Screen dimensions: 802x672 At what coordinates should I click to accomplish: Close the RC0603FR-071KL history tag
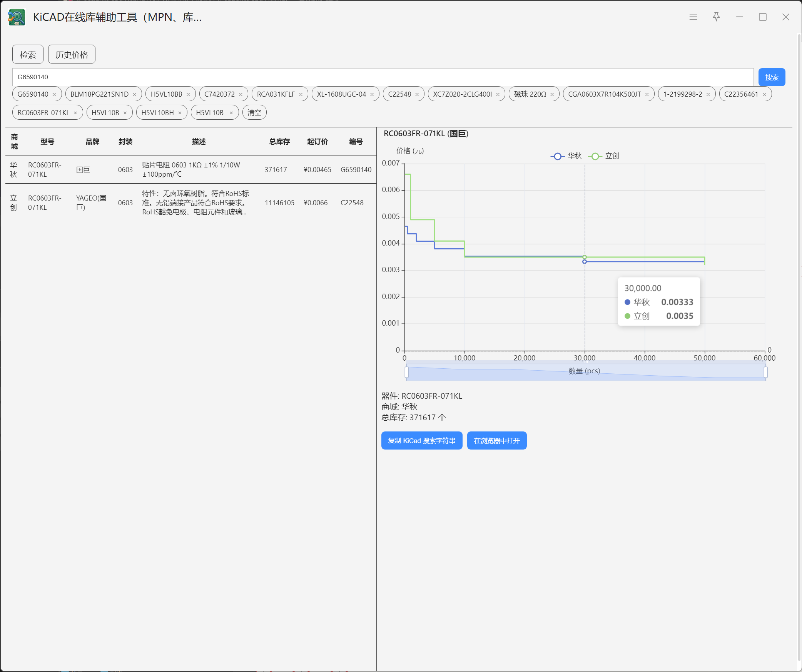point(75,113)
